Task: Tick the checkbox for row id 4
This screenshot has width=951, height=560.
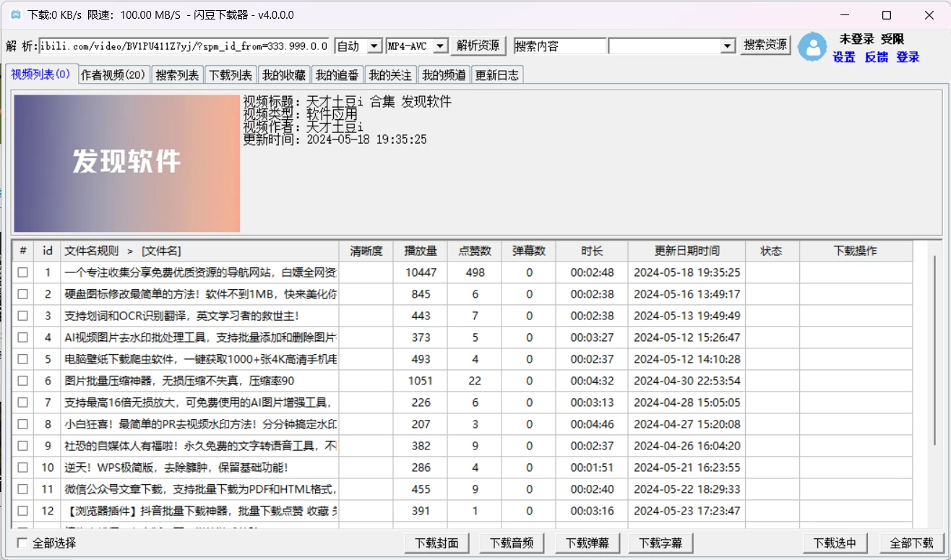Action: coord(23,337)
